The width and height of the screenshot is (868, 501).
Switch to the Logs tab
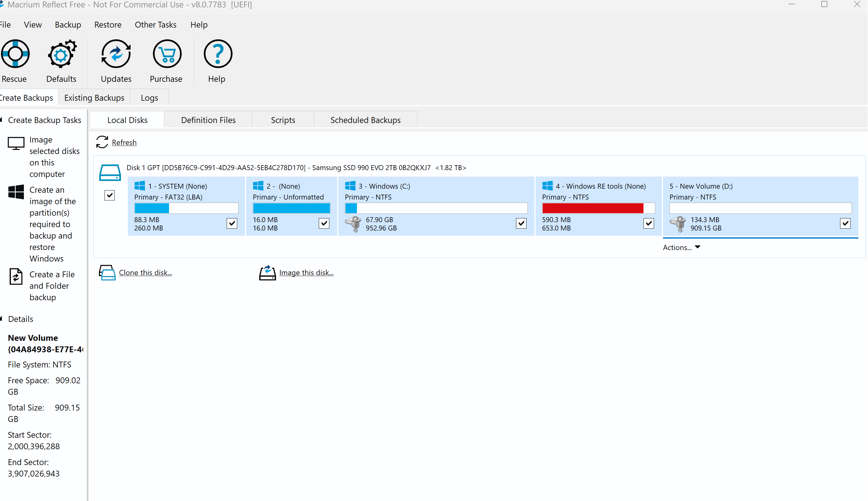coord(149,98)
